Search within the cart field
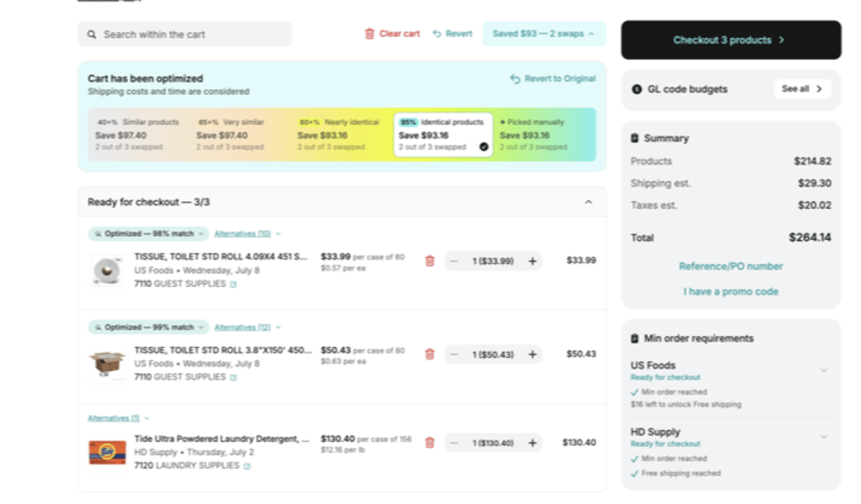Viewport: 861px width, 504px height. click(185, 34)
